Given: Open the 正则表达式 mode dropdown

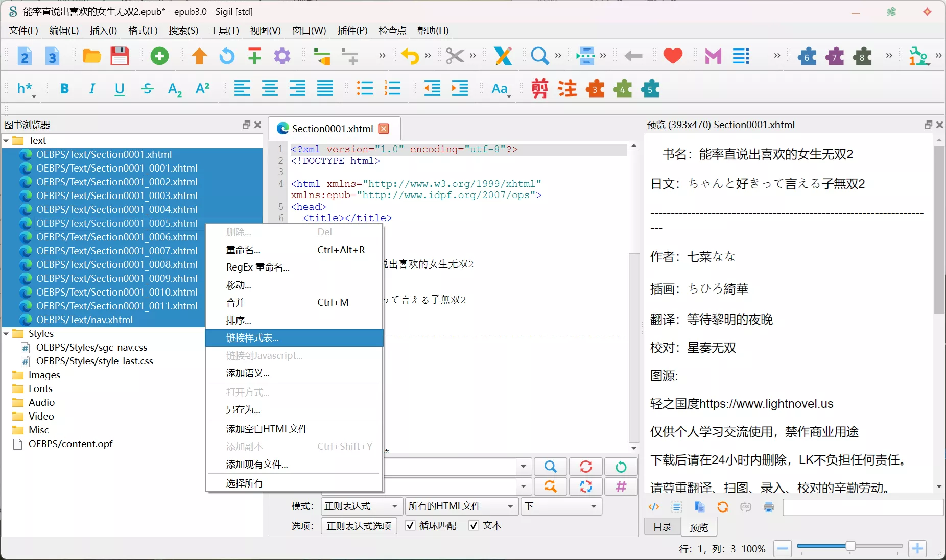Looking at the screenshot, I should [x=361, y=506].
